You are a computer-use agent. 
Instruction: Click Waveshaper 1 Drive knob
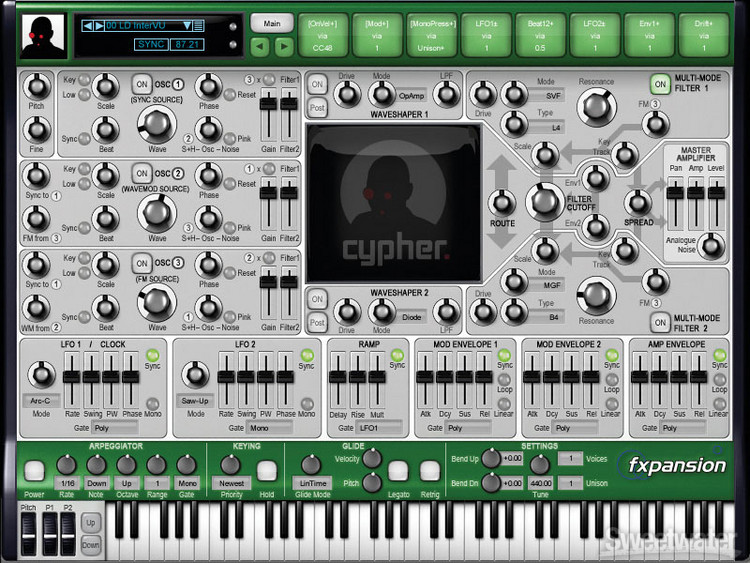tap(347, 94)
